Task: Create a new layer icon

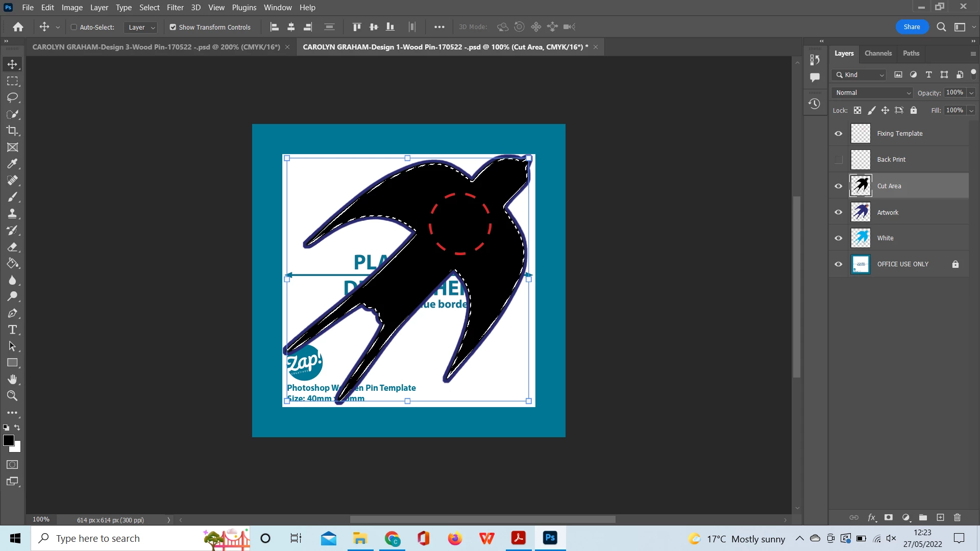Action: tap(940, 517)
